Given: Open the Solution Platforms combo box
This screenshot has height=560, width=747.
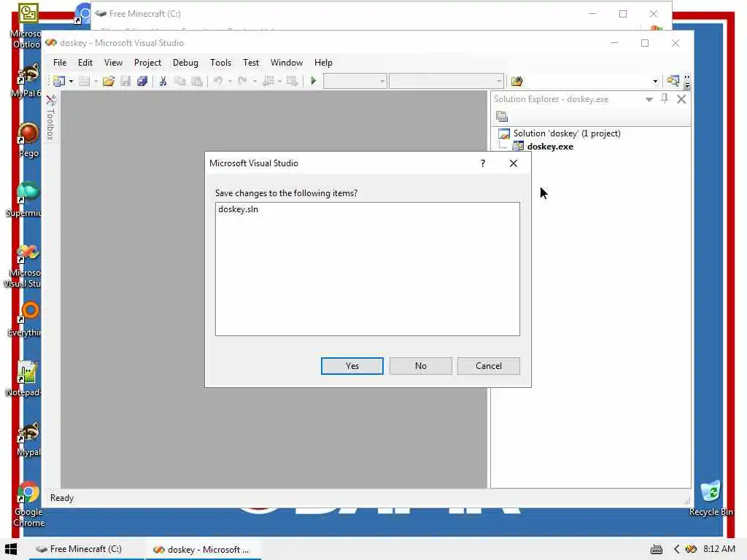Looking at the screenshot, I should coord(446,82).
